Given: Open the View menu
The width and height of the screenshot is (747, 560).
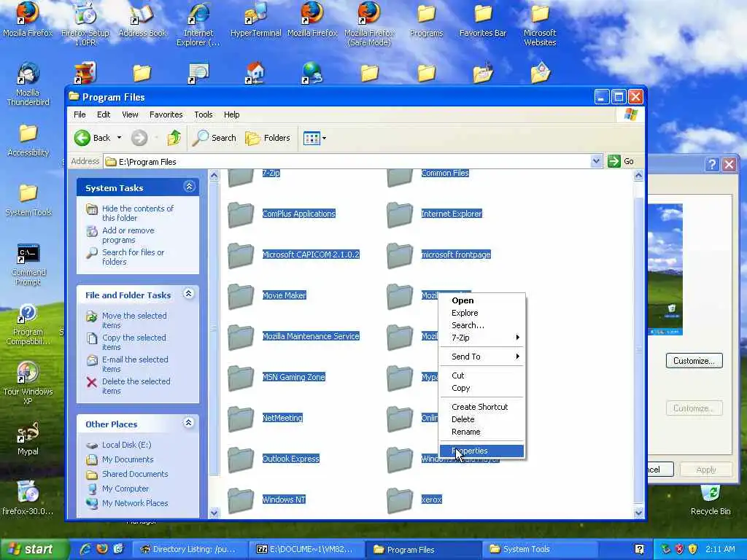Looking at the screenshot, I should pos(130,114).
